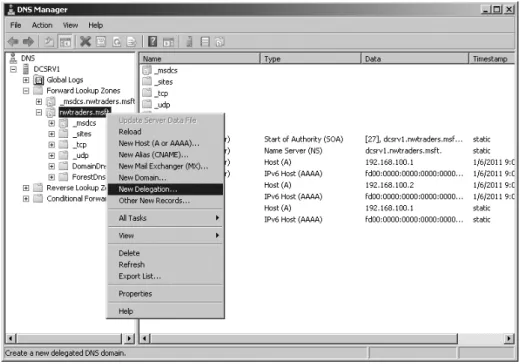
Task: Choose Refresh in context menu
Action: [165, 265]
